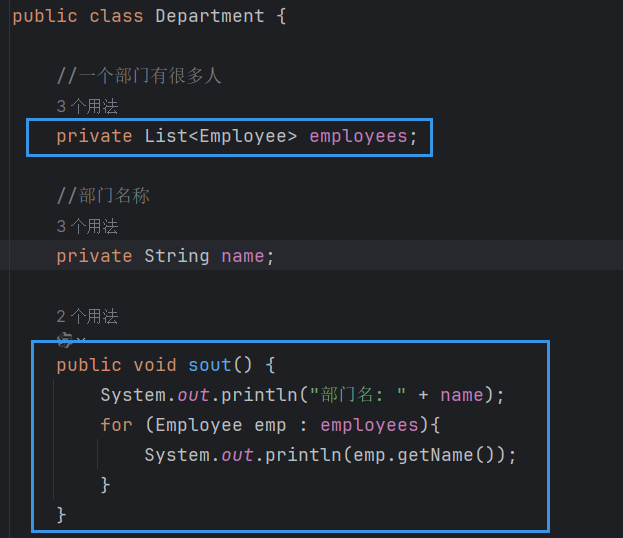Click the inlay icon above the sout method
This screenshot has height=538, width=623.
65,340
